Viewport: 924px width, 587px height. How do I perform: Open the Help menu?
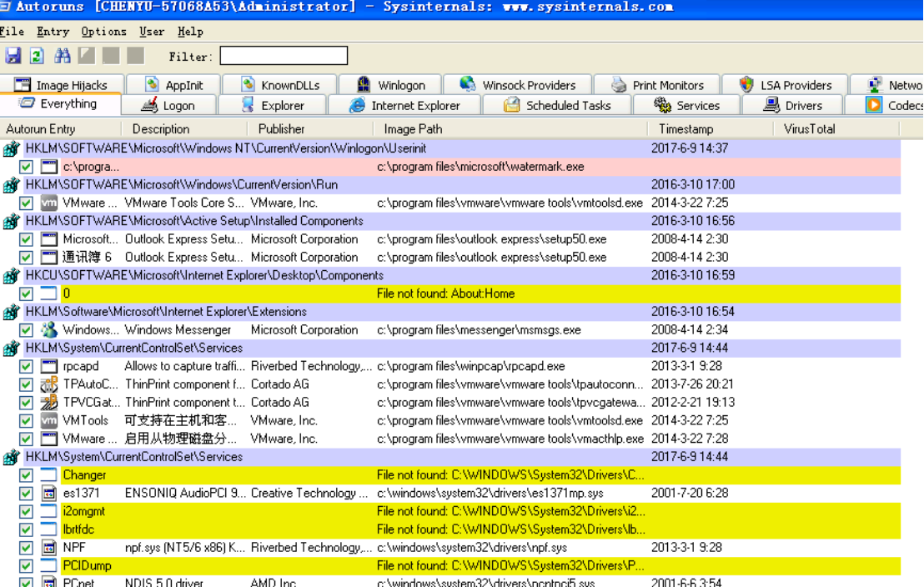[x=190, y=32]
